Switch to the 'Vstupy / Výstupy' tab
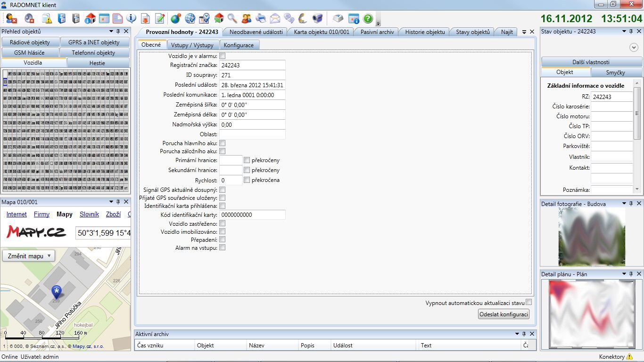644x362 pixels. (x=192, y=45)
